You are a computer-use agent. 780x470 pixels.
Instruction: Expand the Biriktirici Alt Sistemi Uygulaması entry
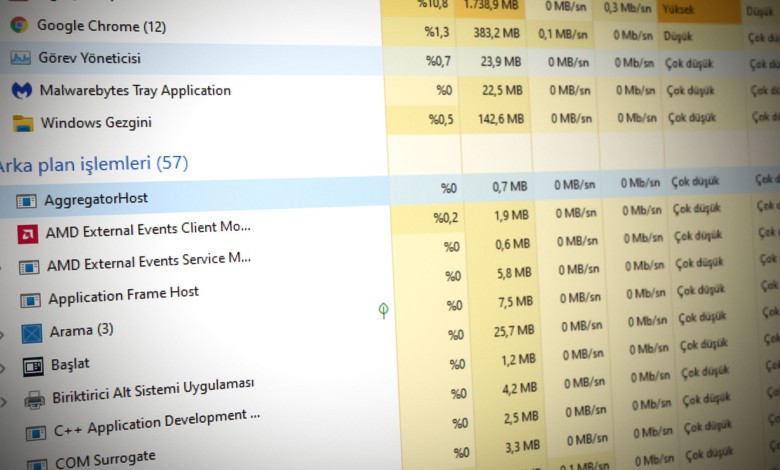tap(3, 401)
